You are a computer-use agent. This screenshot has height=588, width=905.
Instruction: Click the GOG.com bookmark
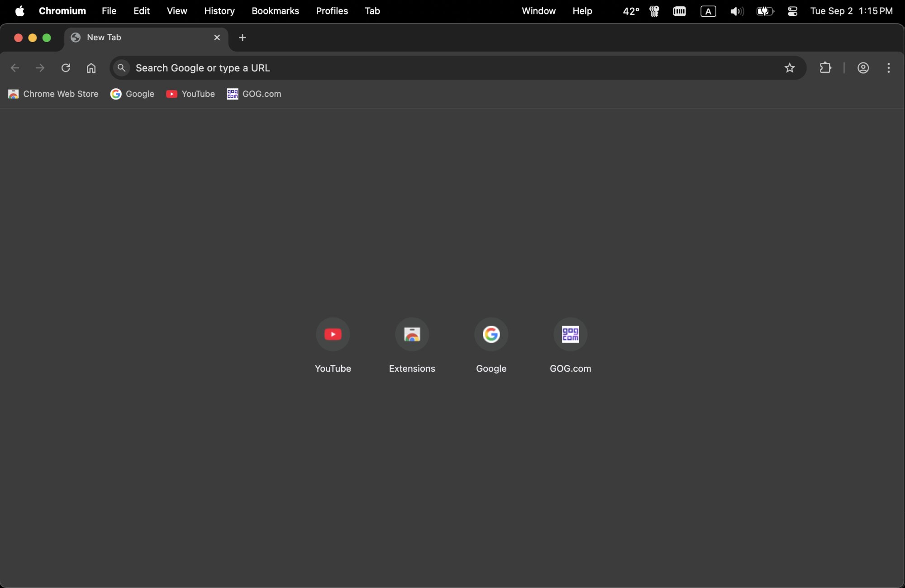point(254,94)
